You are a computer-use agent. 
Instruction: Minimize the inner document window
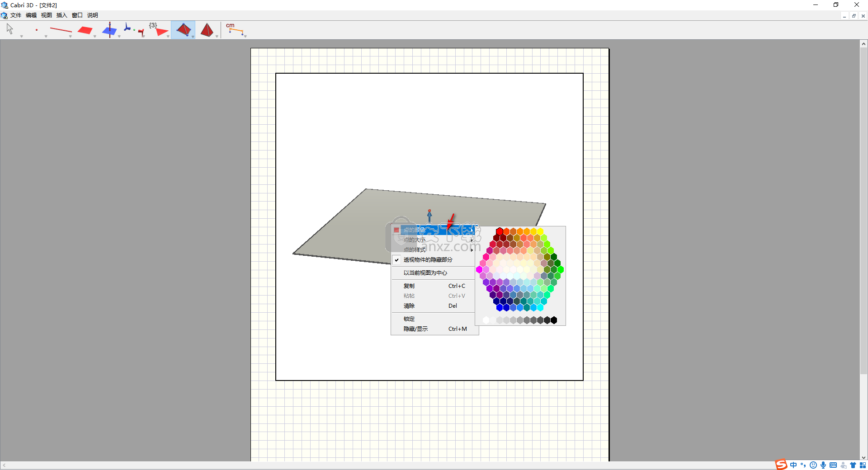(x=844, y=16)
